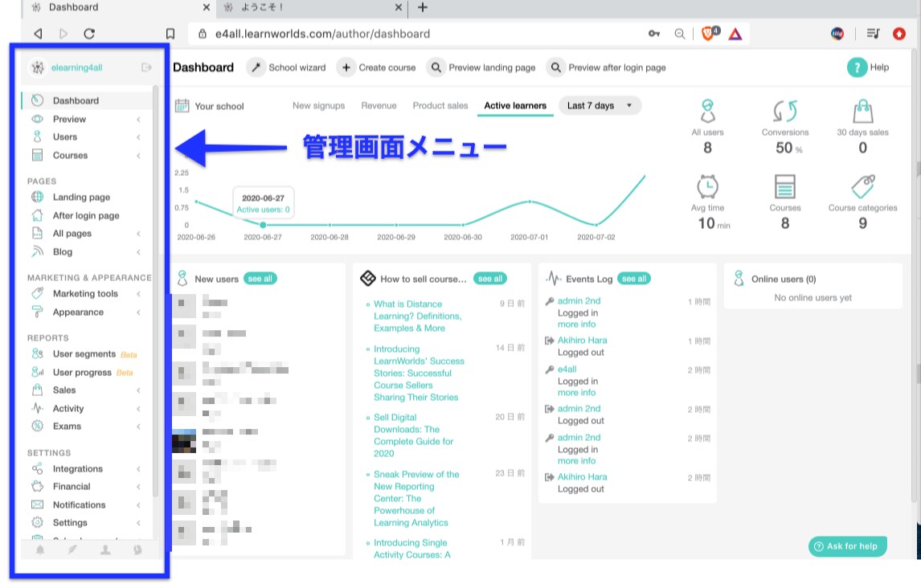
Task: Expand the All pages submenu chevron
Action: [138, 234]
